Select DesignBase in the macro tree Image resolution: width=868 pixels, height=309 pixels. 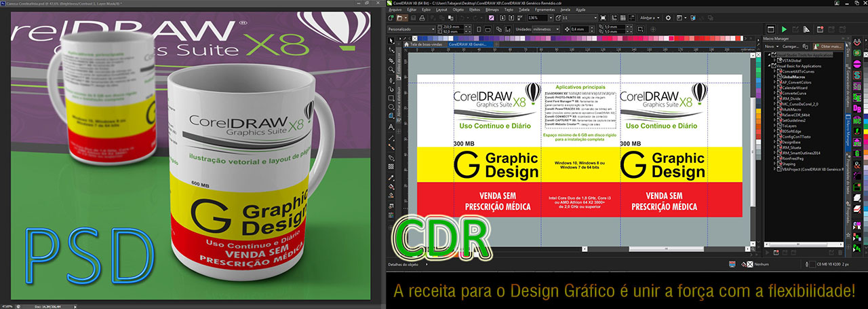[791, 143]
